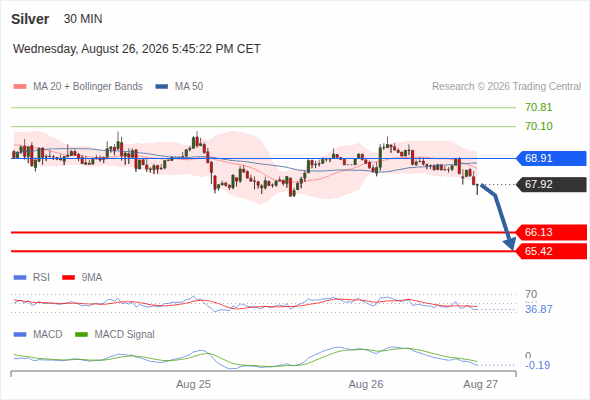Image resolution: width=590 pixels, height=400 pixels.
Task: Click the RSI blue legend swatch
Action: pos(20,278)
